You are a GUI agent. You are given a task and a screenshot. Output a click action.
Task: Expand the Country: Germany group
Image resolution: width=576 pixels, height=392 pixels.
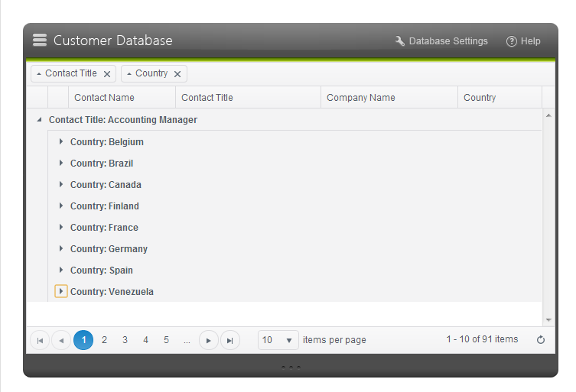pos(61,248)
